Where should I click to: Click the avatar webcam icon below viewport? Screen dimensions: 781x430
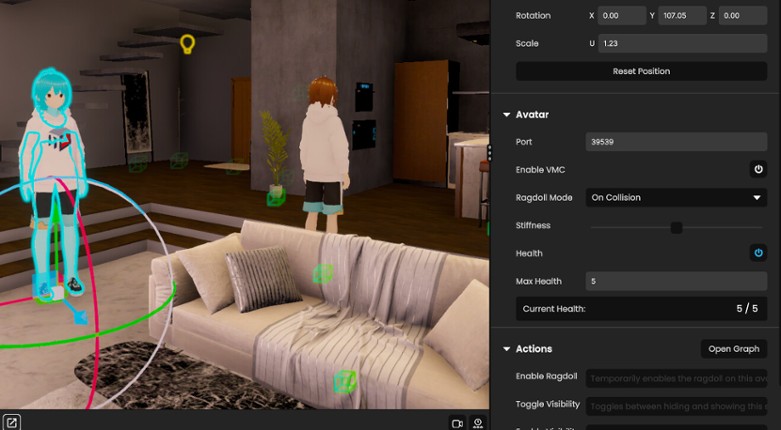click(478, 424)
